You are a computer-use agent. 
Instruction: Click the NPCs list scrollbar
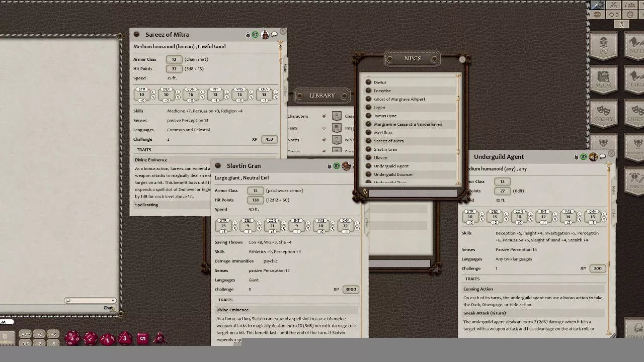pos(458,130)
